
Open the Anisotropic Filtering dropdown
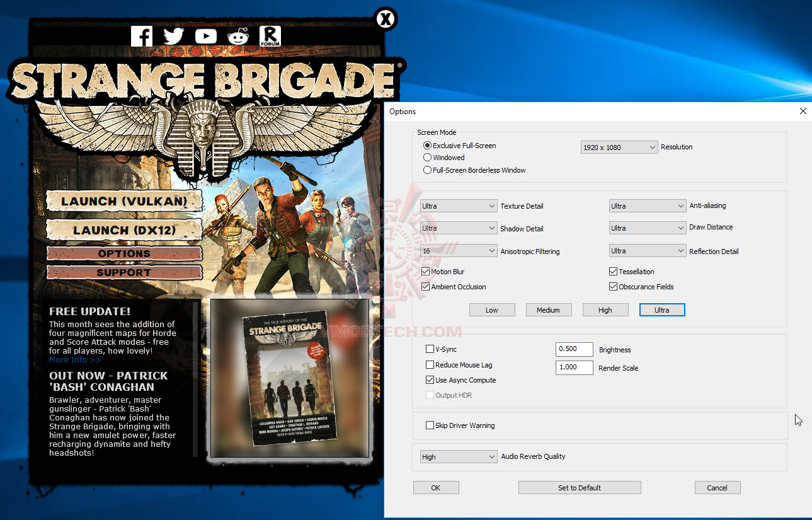click(x=459, y=251)
